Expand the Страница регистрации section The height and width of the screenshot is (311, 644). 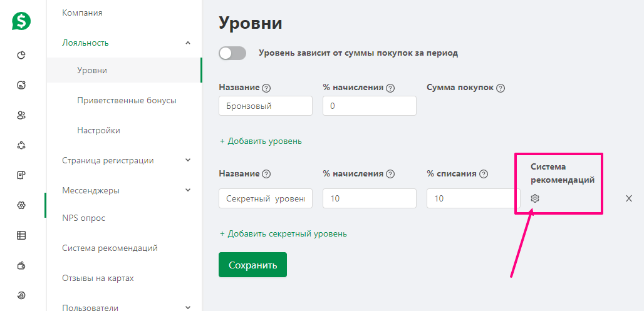point(188,160)
